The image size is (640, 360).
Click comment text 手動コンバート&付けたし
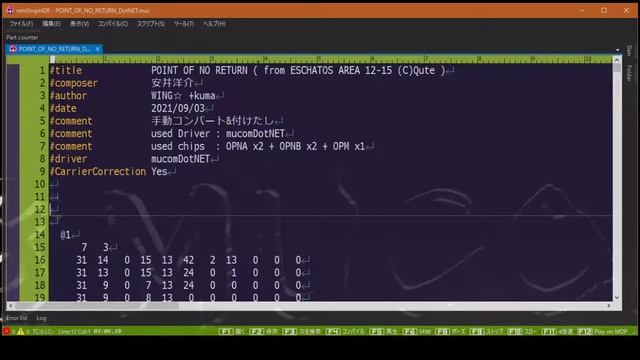(x=212, y=121)
